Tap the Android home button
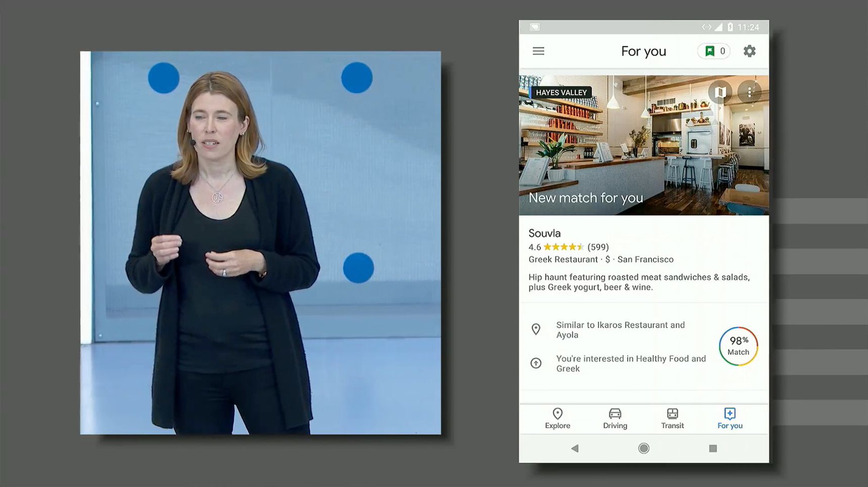Screen dimensions: 868x487 pos(643,448)
